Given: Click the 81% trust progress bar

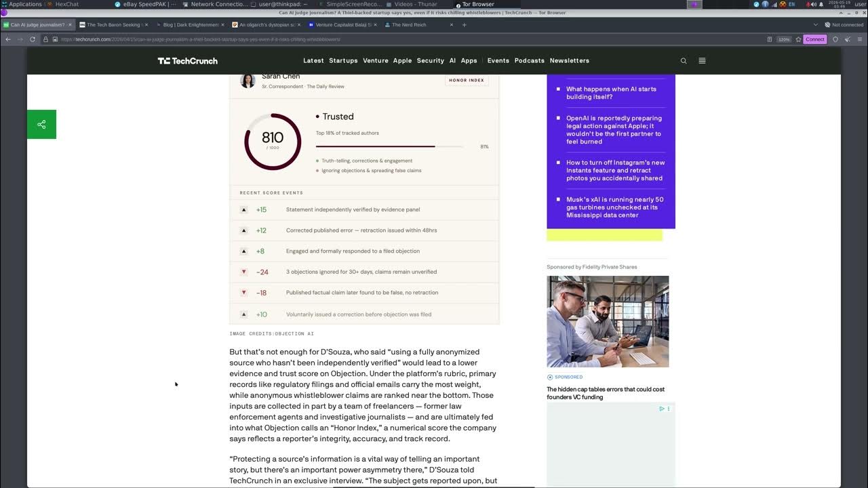Looking at the screenshot, I should (390, 146).
